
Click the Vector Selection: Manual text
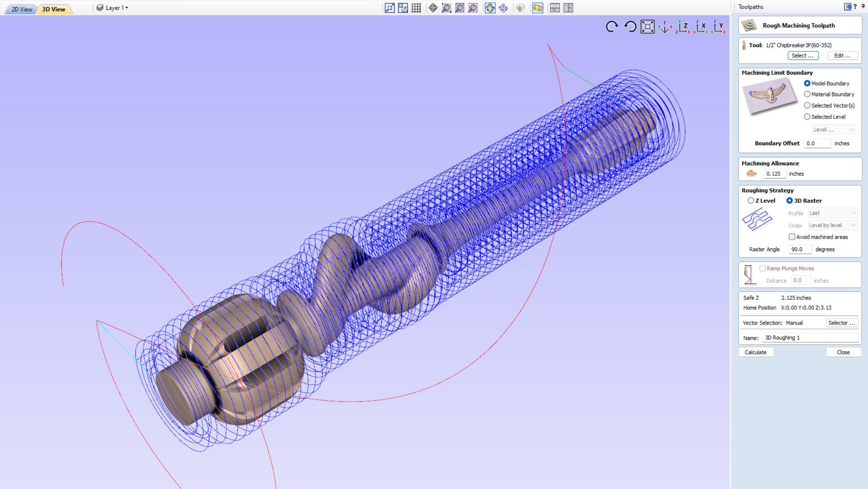[773, 323]
